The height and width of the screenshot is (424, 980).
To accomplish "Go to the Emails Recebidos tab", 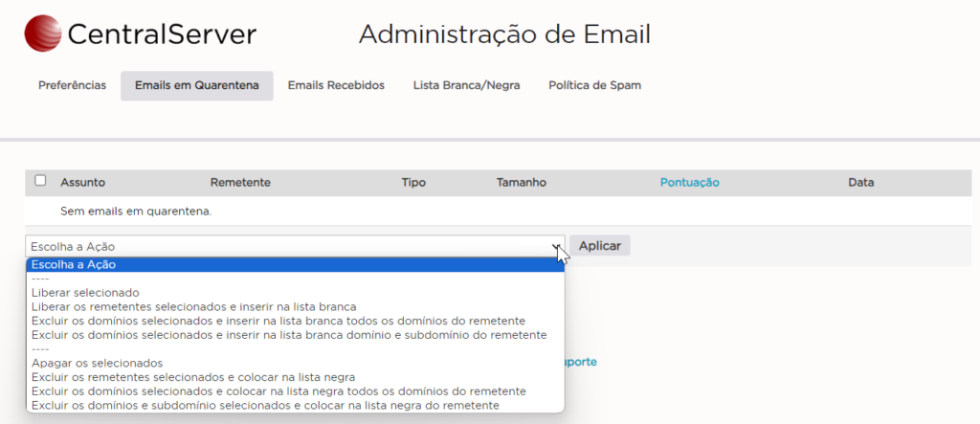I will coord(336,85).
